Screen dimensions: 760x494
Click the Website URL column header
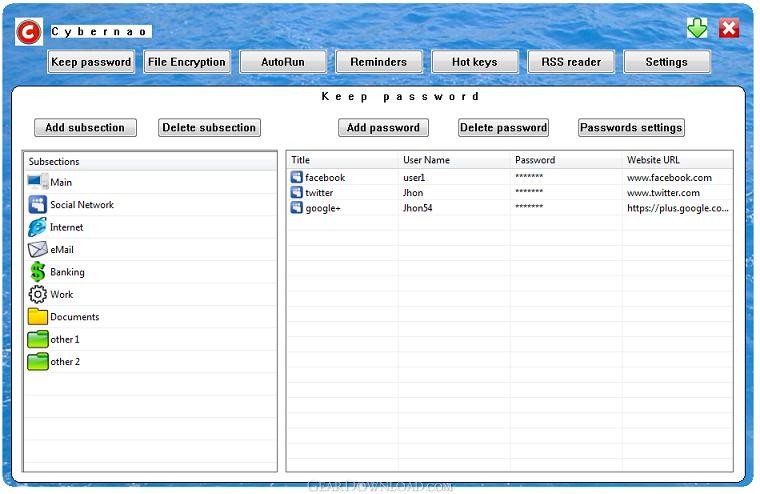678,160
